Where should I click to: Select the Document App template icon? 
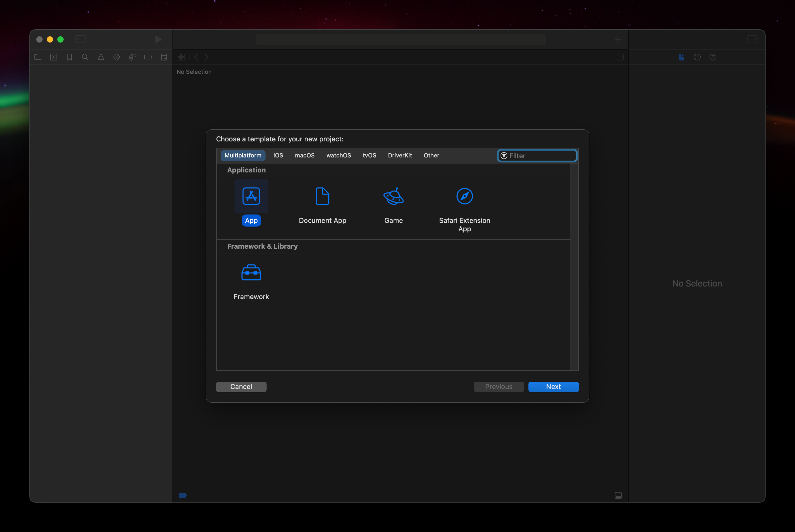(322, 195)
